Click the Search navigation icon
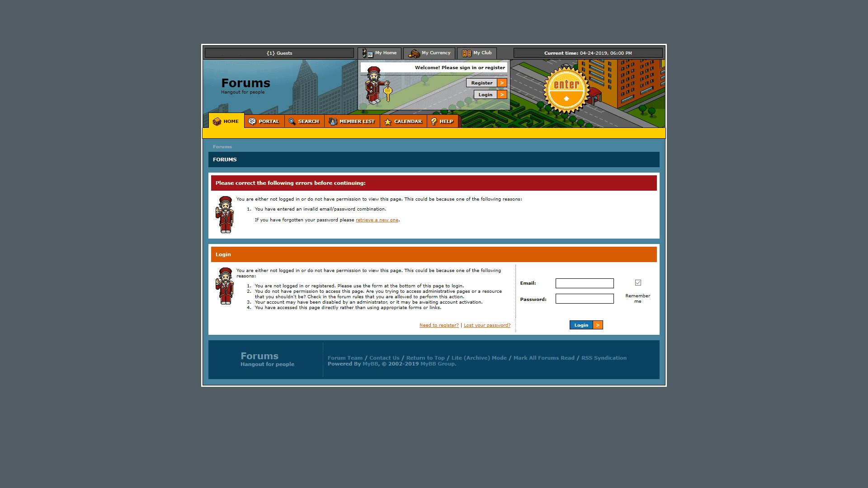Image resolution: width=868 pixels, height=488 pixels. [292, 121]
